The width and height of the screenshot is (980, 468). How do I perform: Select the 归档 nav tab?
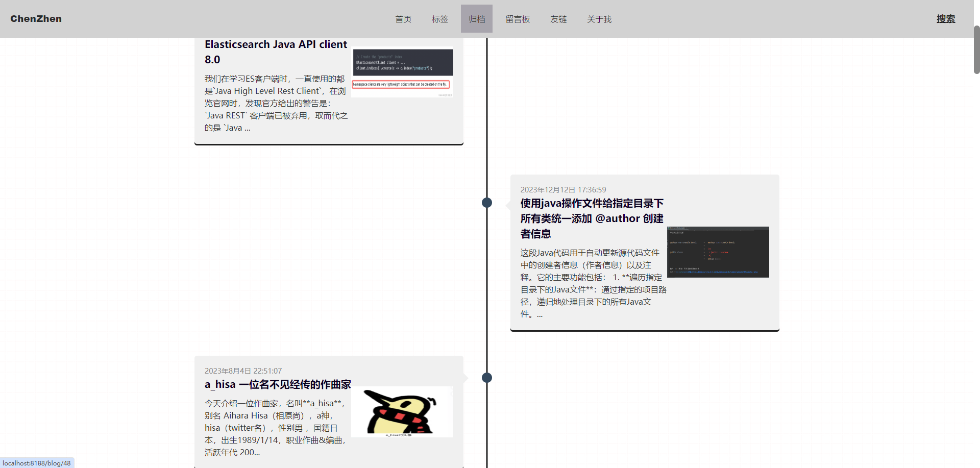(477, 19)
